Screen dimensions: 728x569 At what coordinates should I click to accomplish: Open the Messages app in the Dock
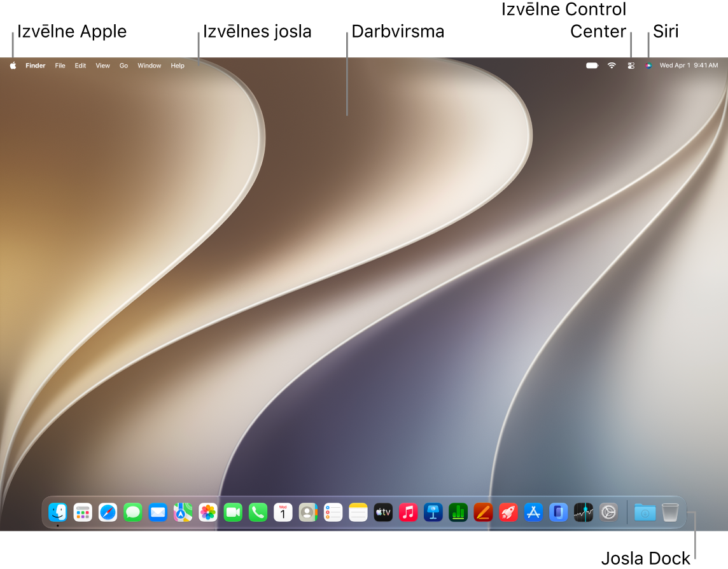133,512
